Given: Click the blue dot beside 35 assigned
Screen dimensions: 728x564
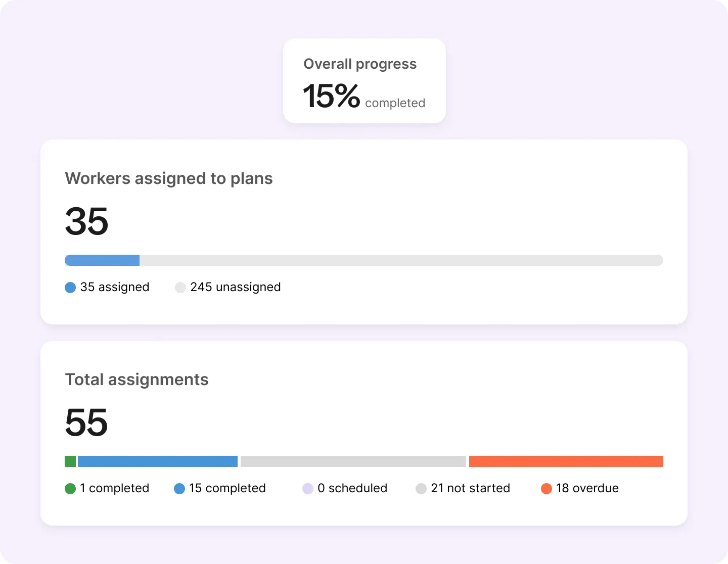Looking at the screenshot, I should pyautogui.click(x=70, y=288).
